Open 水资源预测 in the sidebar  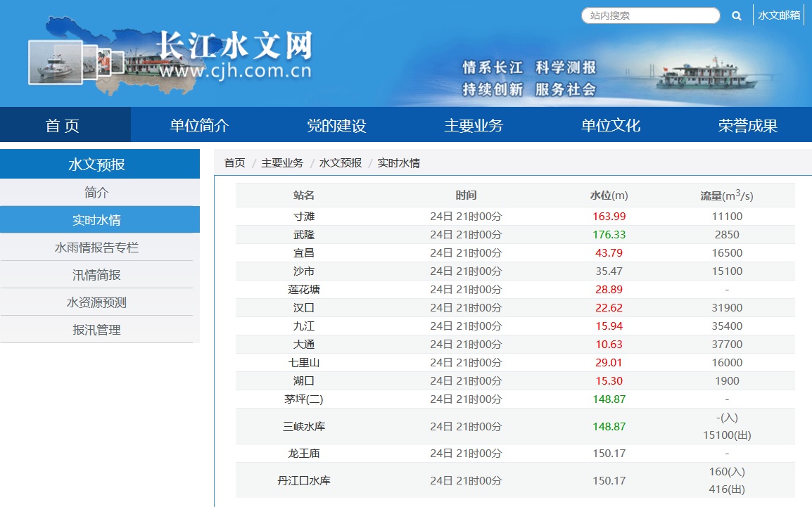coord(97,302)
